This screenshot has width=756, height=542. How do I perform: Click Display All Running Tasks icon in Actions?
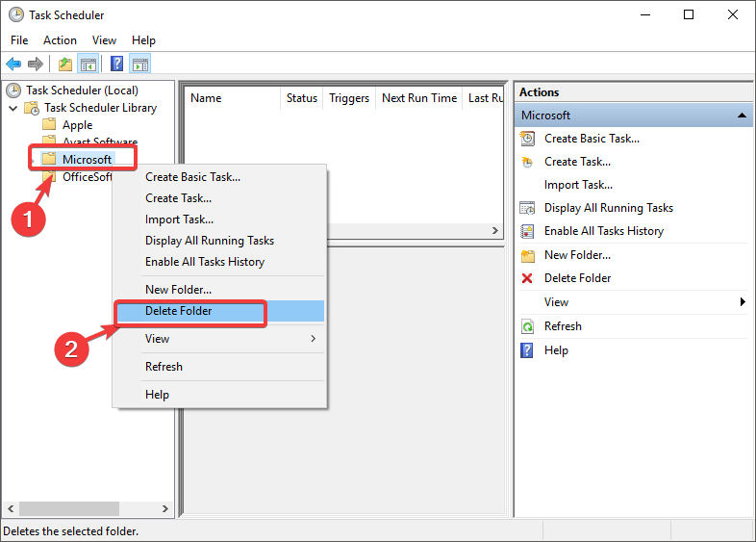527,208
